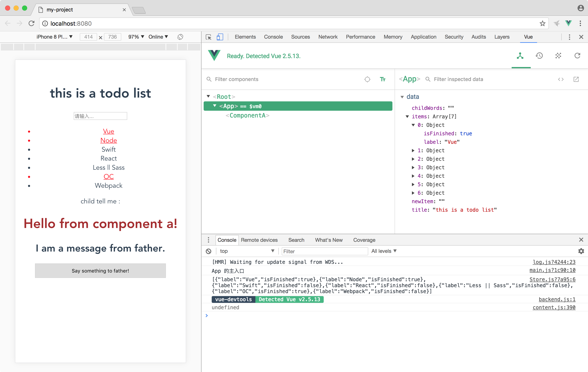588x372 pixels.
Task: Click the gray bird extension icon
Action: (x=557, y=23)
